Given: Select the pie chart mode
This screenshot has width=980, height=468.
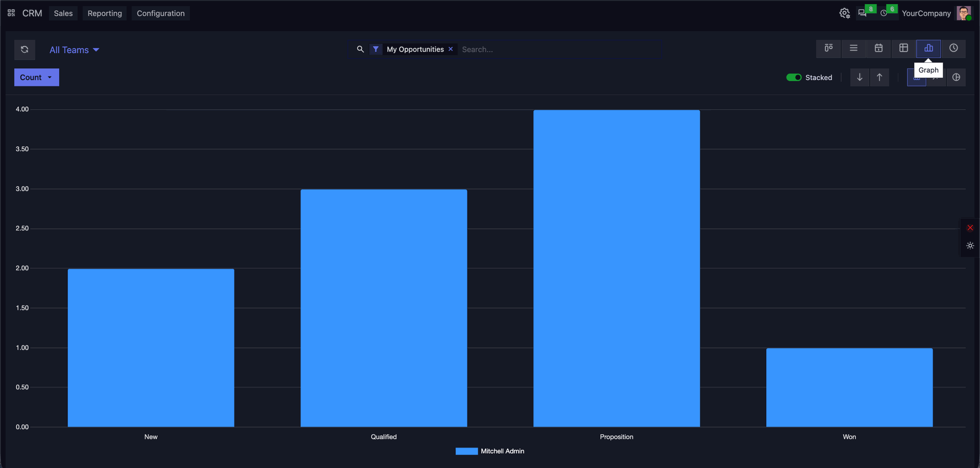Looking at the screenshot, I should 956,77.
